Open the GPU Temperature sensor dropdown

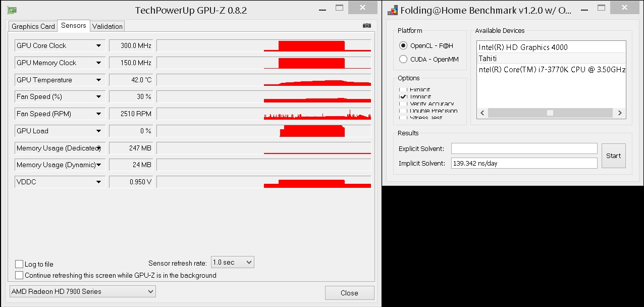point(99,80)
